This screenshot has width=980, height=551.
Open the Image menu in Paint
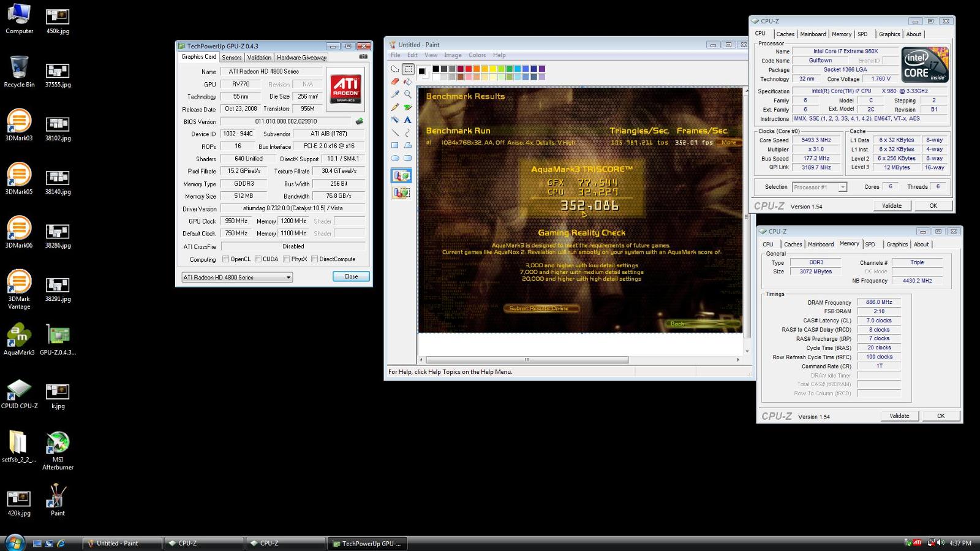(453, 55)
